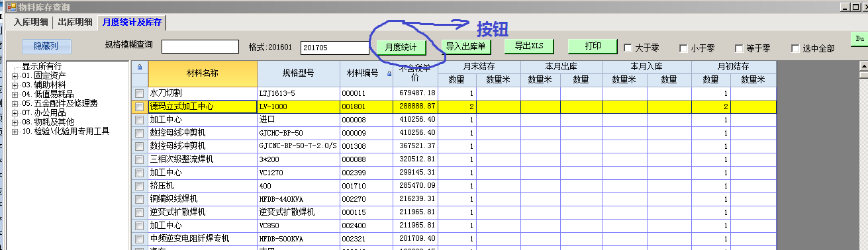
Task: Check the box beside 三相次级整流焊机
Action: tap(140, 159)
